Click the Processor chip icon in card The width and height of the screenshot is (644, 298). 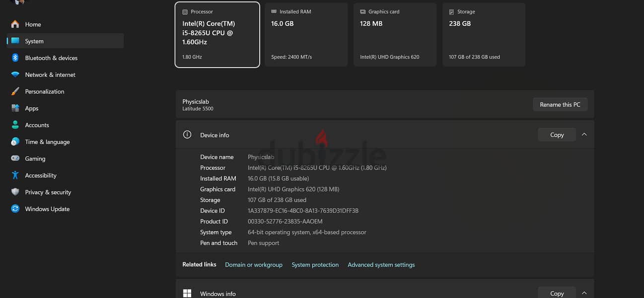185,11
